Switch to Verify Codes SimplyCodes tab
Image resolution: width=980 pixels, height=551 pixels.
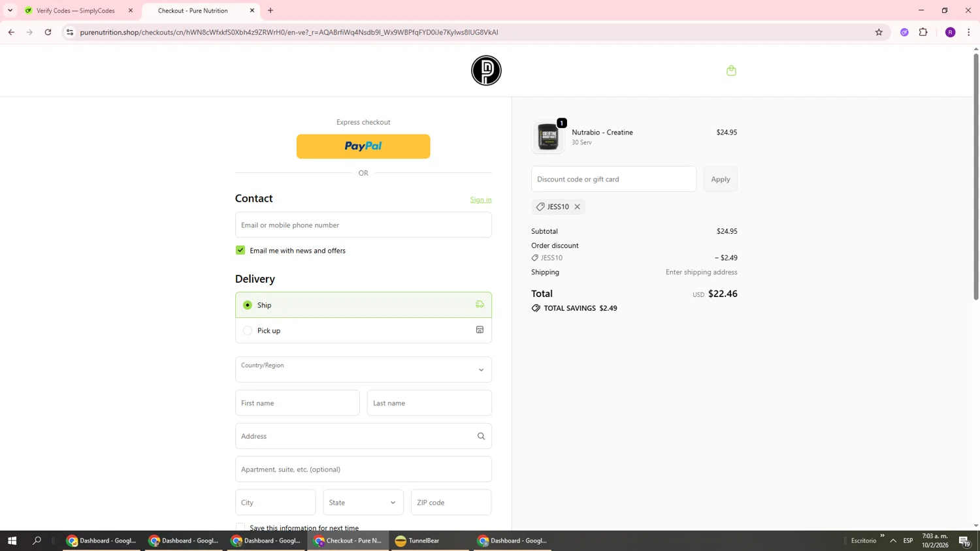76,10
